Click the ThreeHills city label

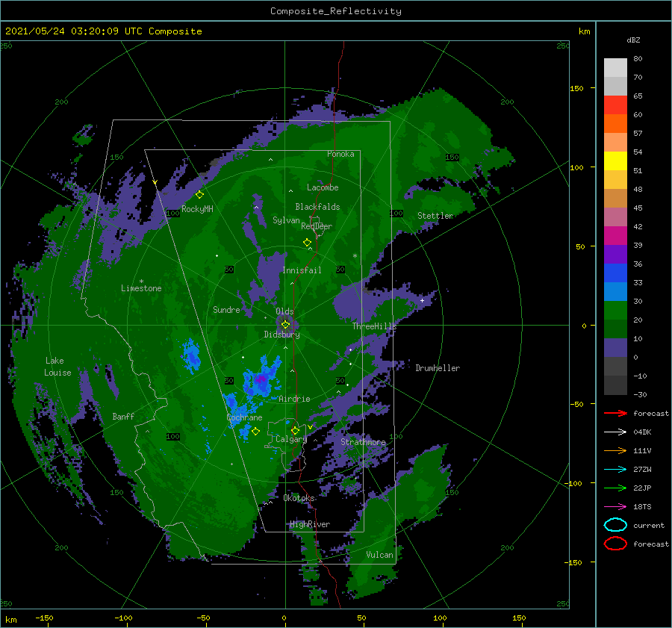coord(375,326)
